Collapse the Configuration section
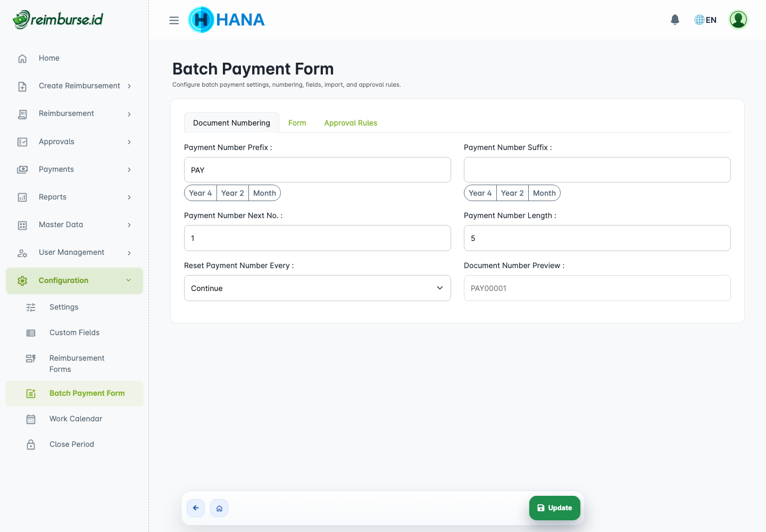The height and width of the screenshot is (532, 766). [x=74, y=280]
